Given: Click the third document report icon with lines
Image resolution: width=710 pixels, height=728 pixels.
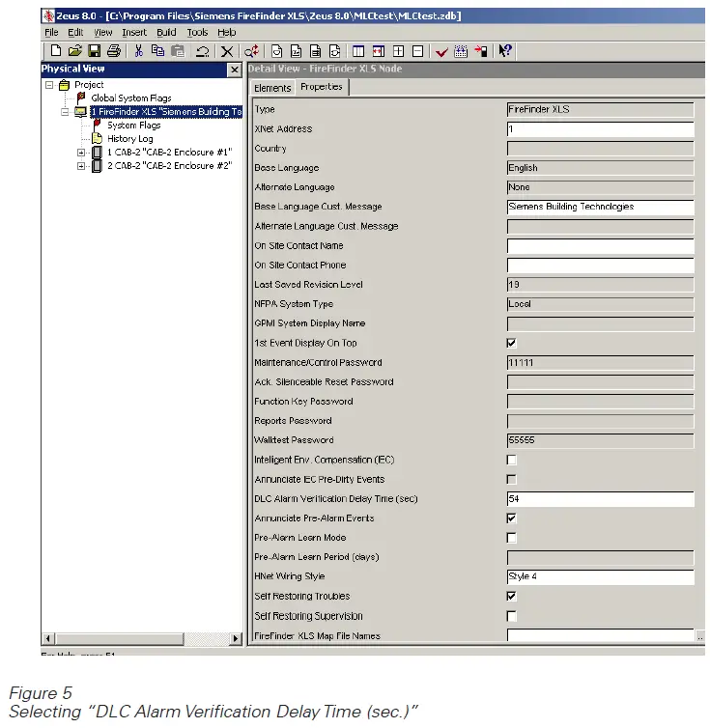Looking at the screenshot, I should click(x=316, y=50).
